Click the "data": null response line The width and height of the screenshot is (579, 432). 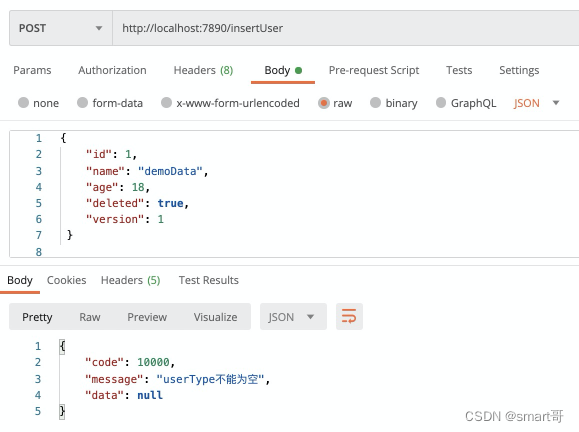click(124, 395)
